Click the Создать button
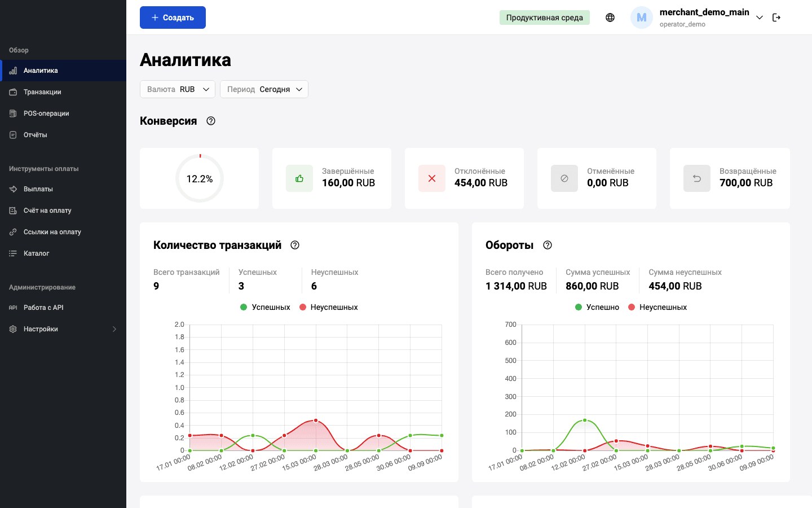Viewport: 812px width, 508px height. point(173,17)
